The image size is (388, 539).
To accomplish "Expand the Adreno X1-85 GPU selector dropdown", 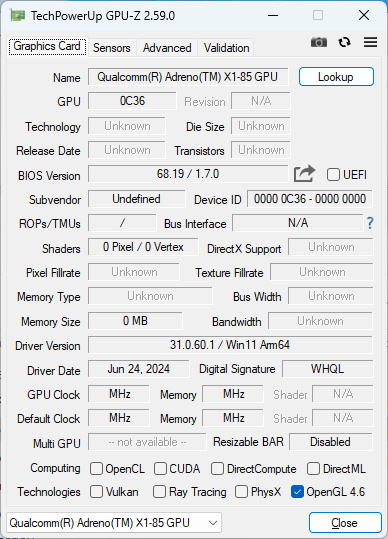I will [x=114, y=522].
